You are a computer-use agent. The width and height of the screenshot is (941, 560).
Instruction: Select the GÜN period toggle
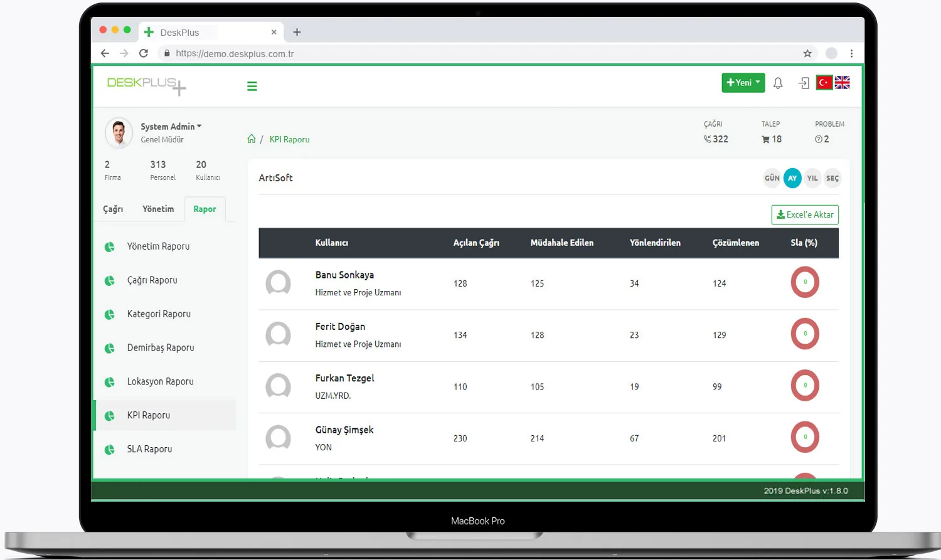[x=772, y=178]
